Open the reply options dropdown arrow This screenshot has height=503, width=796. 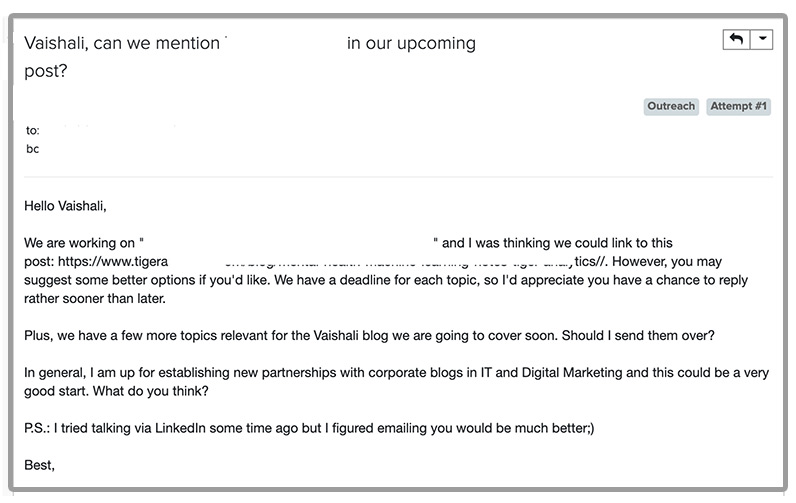761,39
